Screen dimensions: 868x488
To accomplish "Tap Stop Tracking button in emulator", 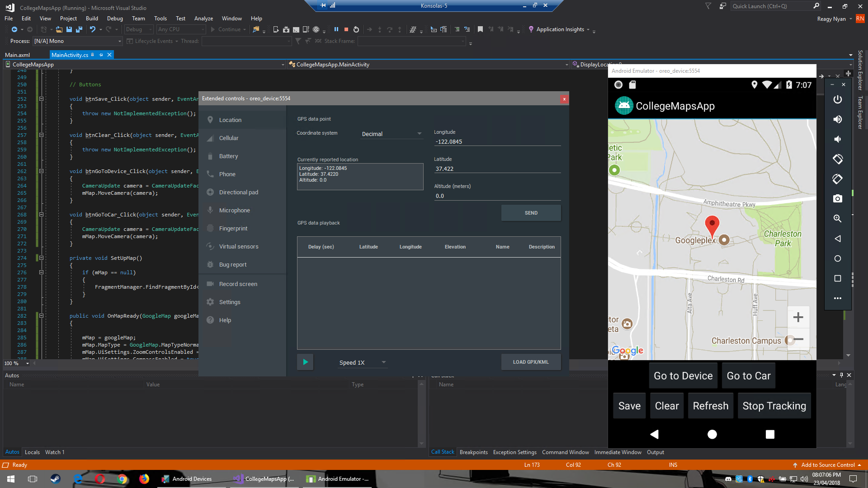I will coord(774,406).
